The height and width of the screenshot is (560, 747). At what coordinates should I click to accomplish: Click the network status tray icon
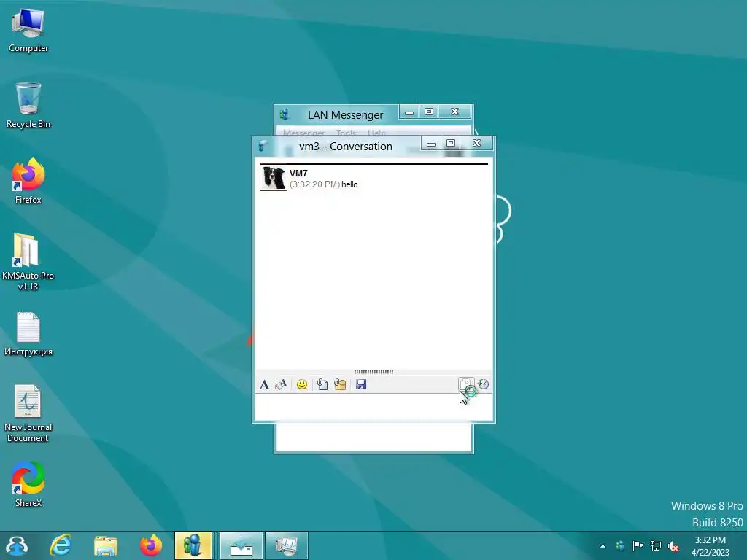click(656, 545)
